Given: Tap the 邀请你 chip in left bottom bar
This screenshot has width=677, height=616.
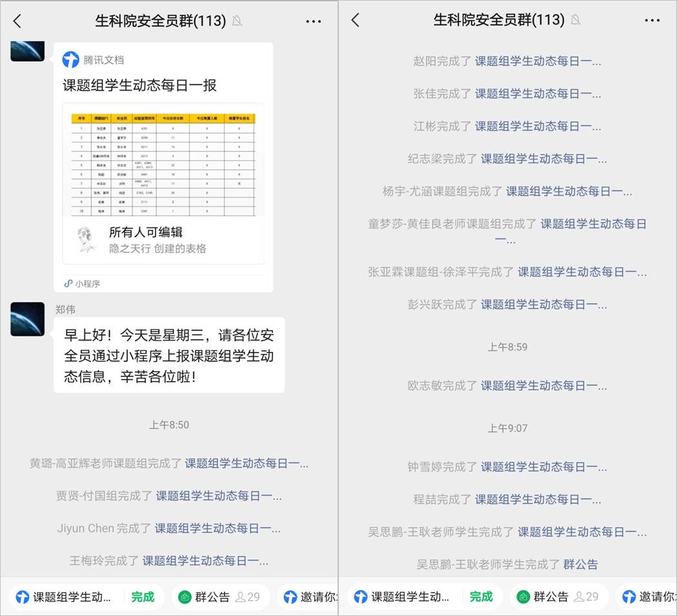Looking at the screenshot, I should tap(310, 597).
